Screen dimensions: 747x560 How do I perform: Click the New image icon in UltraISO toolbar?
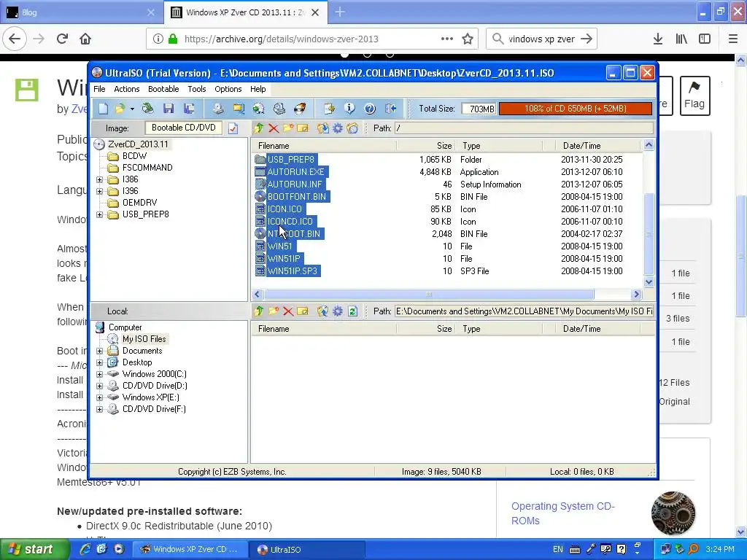pos(104,109)
